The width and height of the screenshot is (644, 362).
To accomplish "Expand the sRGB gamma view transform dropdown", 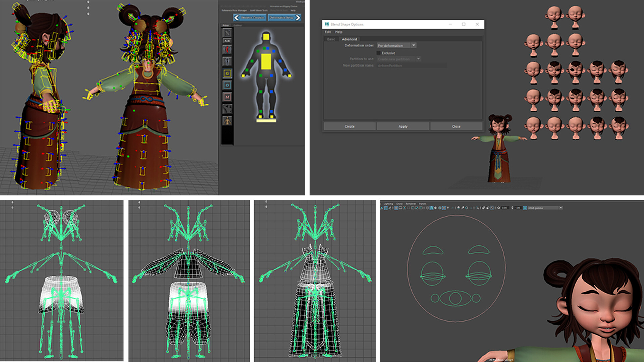I will (560, 208).
